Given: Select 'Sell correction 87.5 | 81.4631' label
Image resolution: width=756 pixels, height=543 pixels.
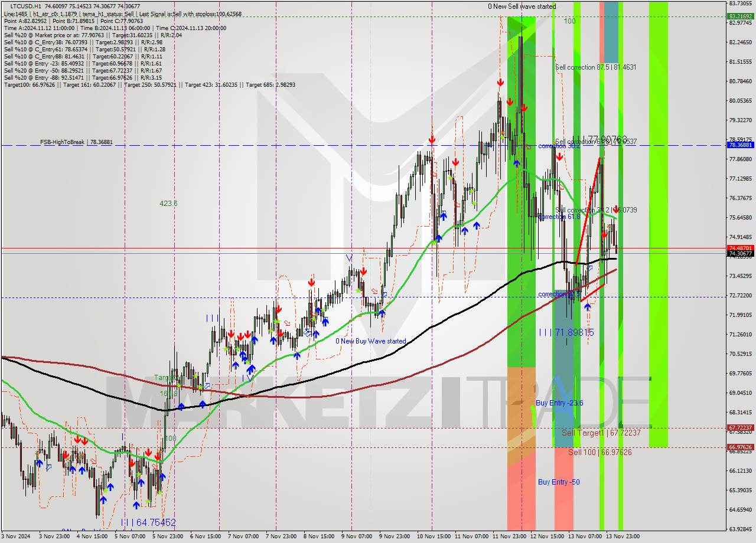Looking at the screenshot, I should coord(596,67).
